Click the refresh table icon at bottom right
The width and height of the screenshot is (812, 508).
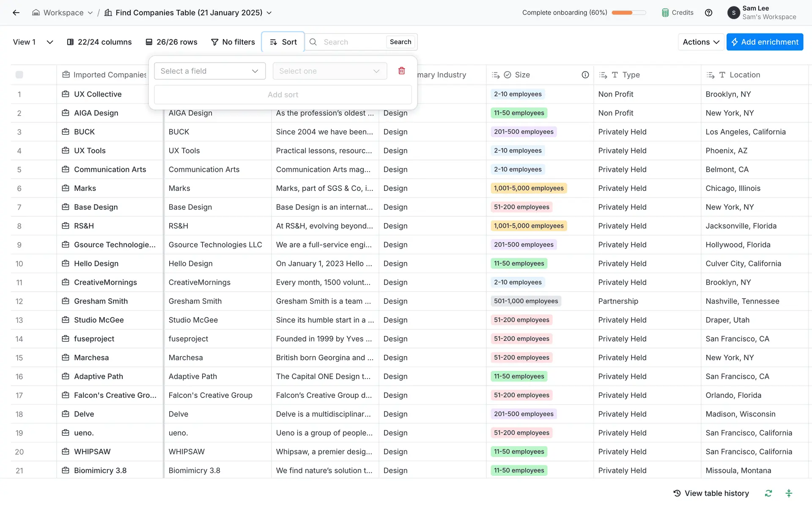(x=768, y=493)
